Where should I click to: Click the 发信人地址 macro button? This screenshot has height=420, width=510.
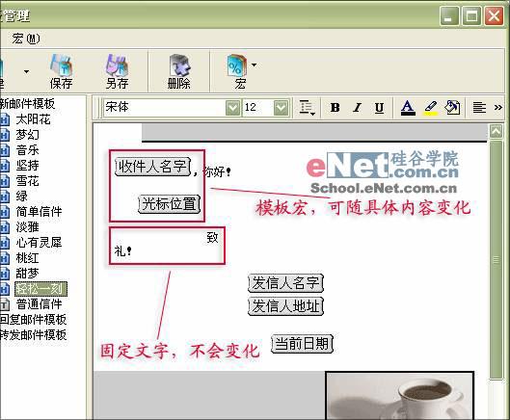(x=285, y=306)
